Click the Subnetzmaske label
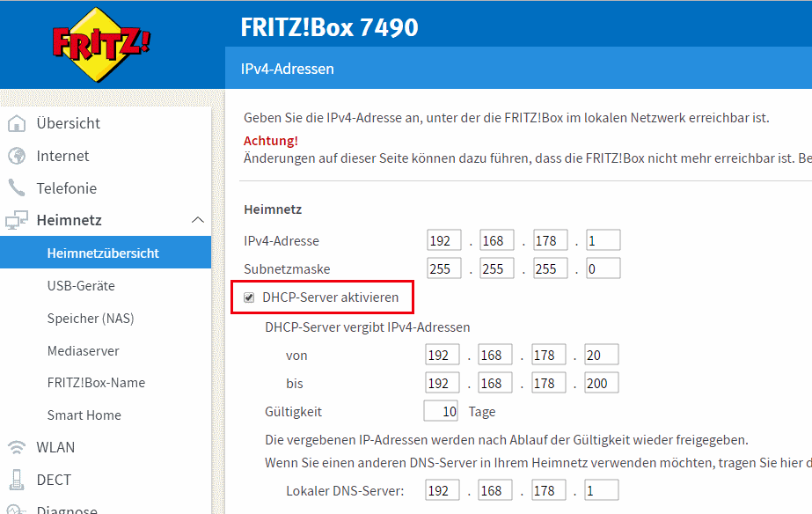This screenshot has height=514, width=812. coord(287,269)
